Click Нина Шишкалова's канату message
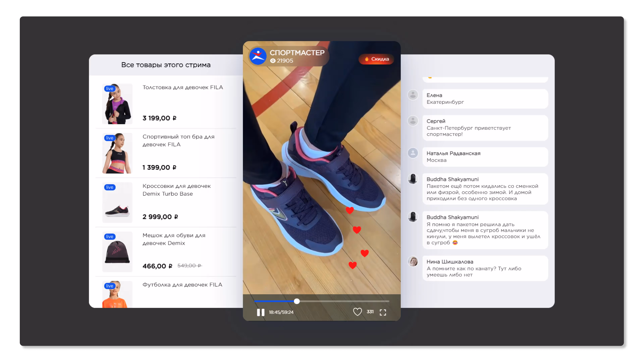Viewport: 644px width, 362px height. point(485,268)
